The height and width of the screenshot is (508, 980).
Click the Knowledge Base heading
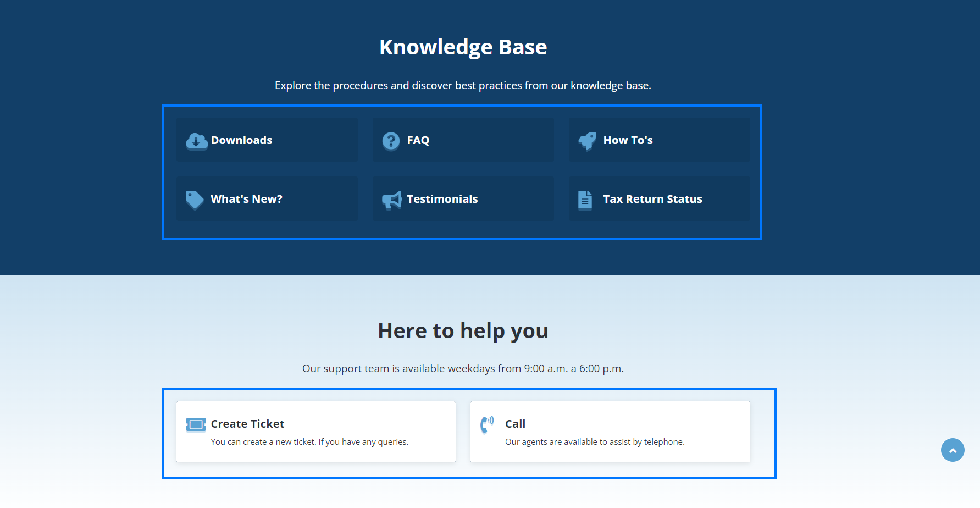click(463, 47)
